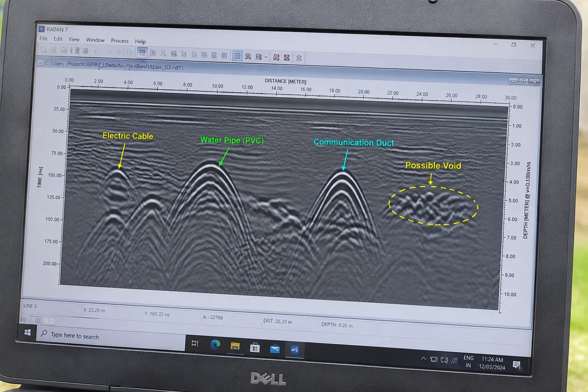The image size is (588, 392).
Task: Click the Open folder toolbar icon
Action: point(53,50)
